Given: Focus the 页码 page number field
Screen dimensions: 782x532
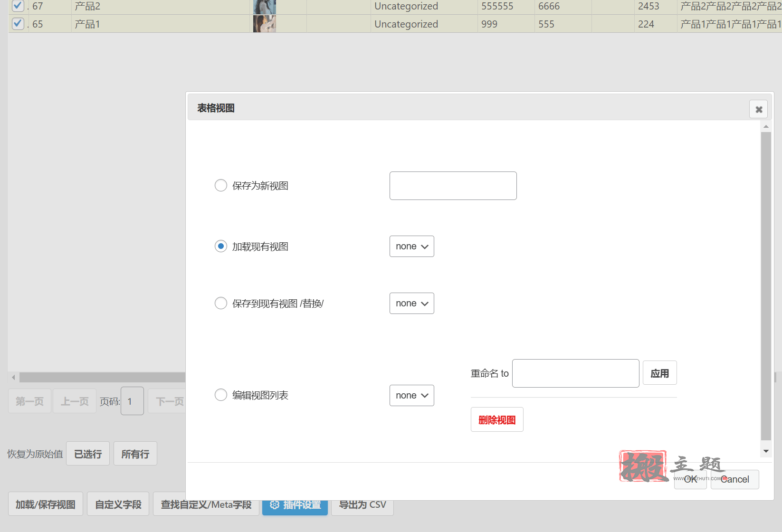Looking at the screenshot, I should pyautogui.click(x=132, y=401).
